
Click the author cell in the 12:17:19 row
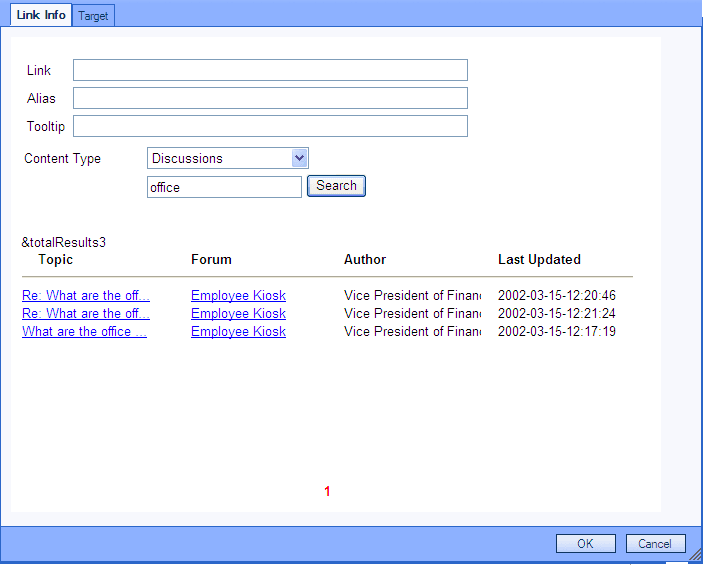(x=412, y=331)
